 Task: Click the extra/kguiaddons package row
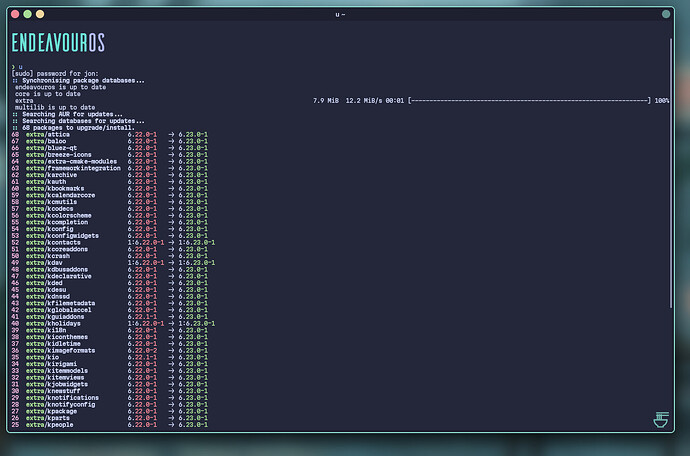pyautogui.click(x=110, y=317)
